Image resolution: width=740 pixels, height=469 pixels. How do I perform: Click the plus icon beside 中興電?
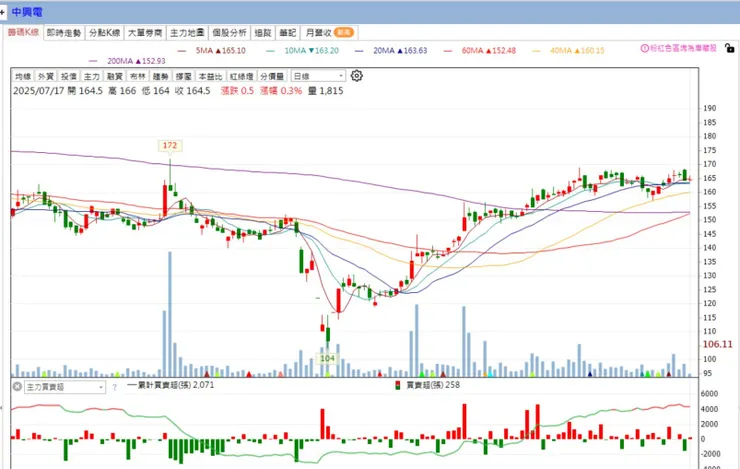pyautogui.click(x=2, y=12)
